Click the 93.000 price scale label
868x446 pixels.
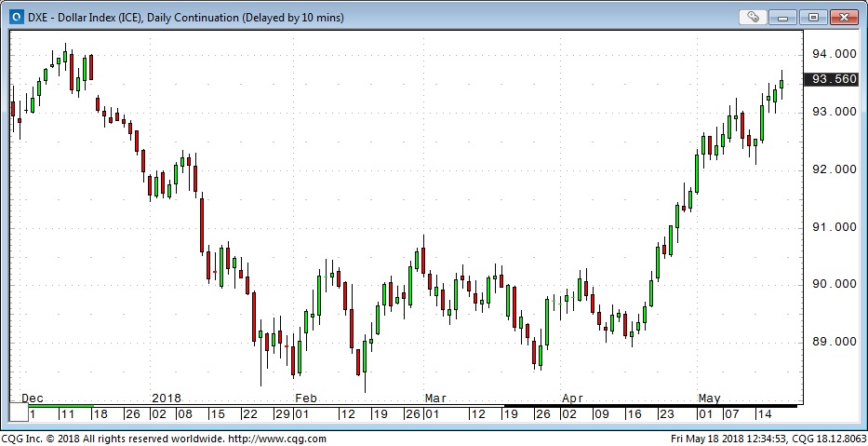[834, 112]
